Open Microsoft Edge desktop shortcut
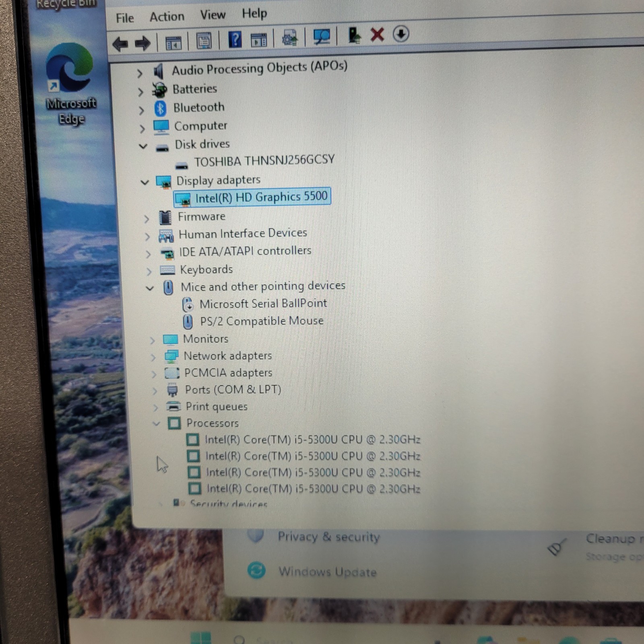Image resolution: width=644 pixels, height=644 pixels. [x=71, y=84]
